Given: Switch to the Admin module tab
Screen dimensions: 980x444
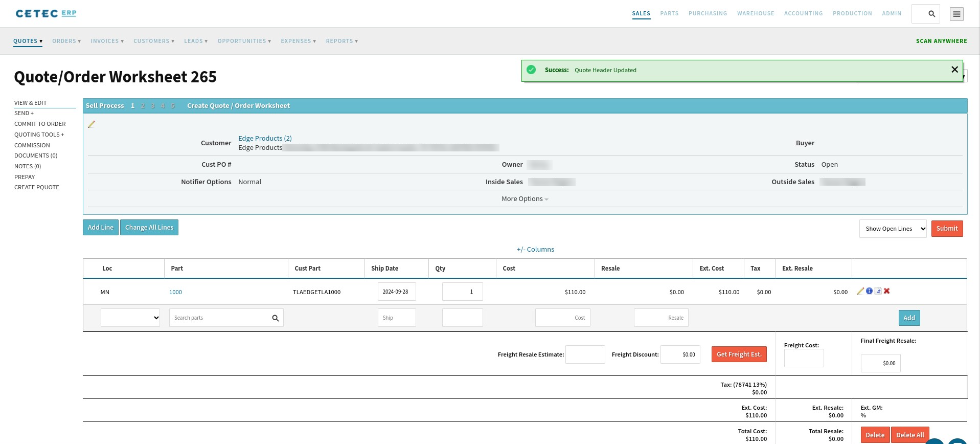Looking at the screenshot, I should [892, 13].
